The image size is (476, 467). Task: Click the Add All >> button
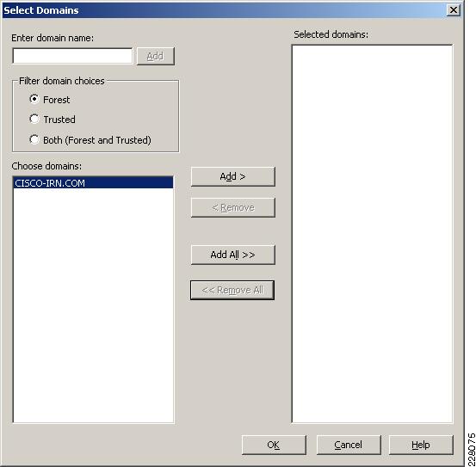[233, 255]
